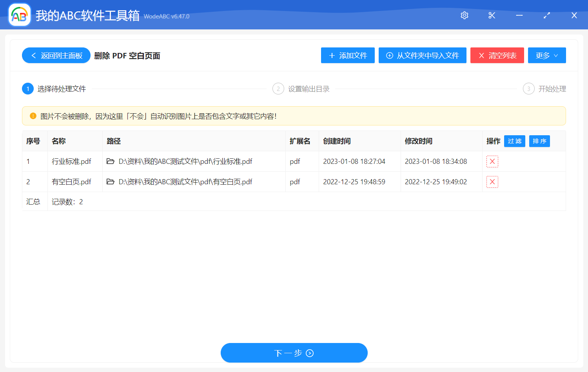This screenshot has height=372, width=588.
Task: Open the 过滤 filter option
Action: (x=514, y=141)
